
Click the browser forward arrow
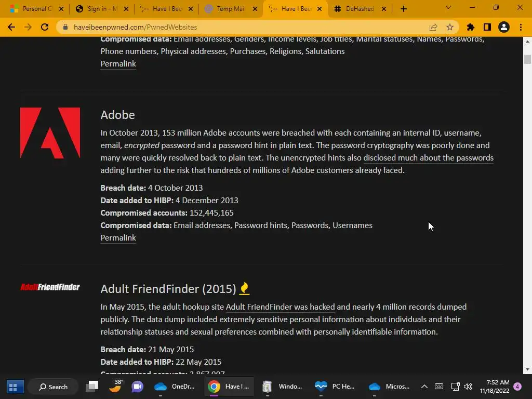click(28, 27)
